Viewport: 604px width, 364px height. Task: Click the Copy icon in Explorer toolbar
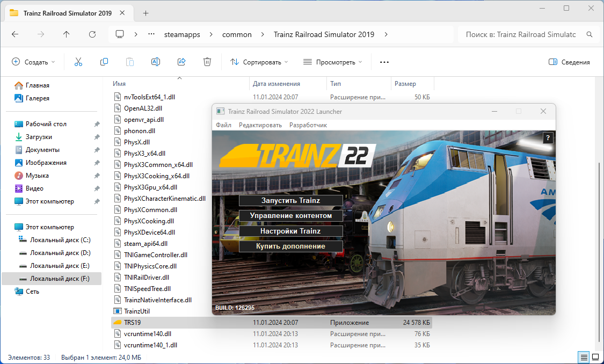104,62
